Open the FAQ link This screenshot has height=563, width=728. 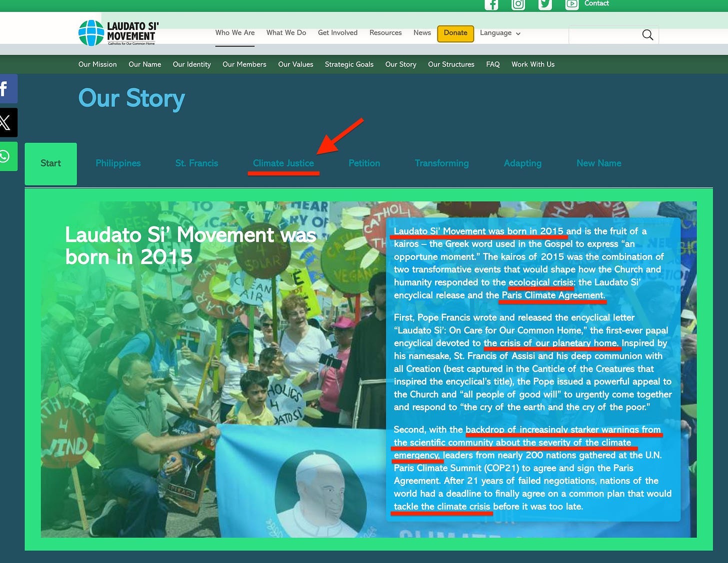(493, 64)
